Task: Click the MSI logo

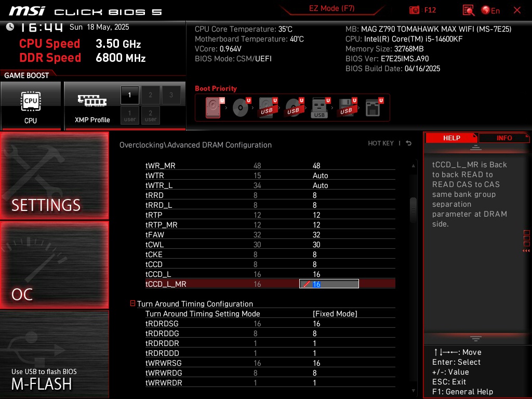Action: (x=27, y=11)
